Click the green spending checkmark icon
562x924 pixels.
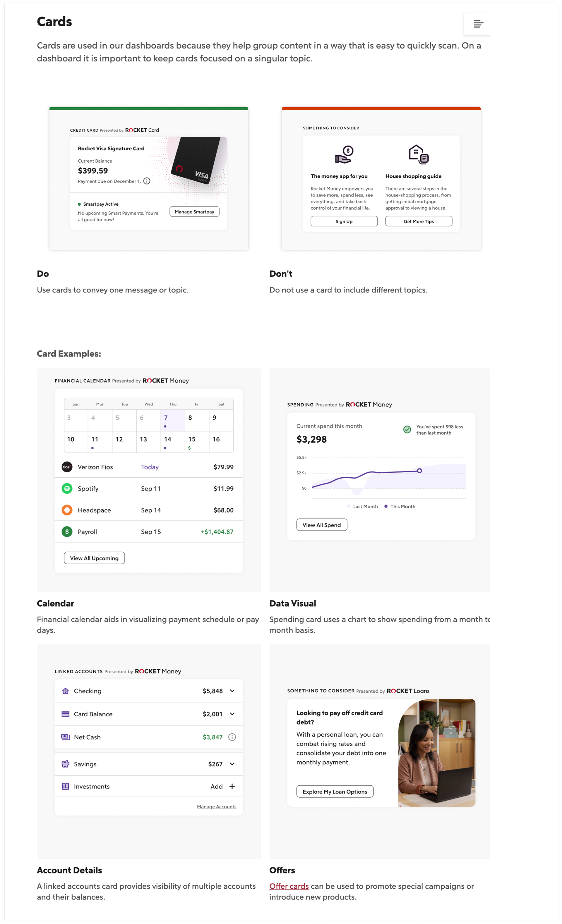tap(407, 429)
